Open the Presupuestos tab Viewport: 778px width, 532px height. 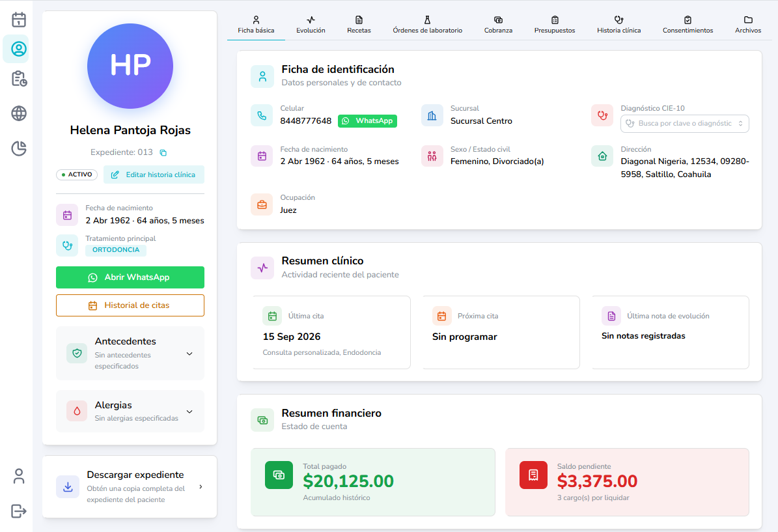point(555,25)
